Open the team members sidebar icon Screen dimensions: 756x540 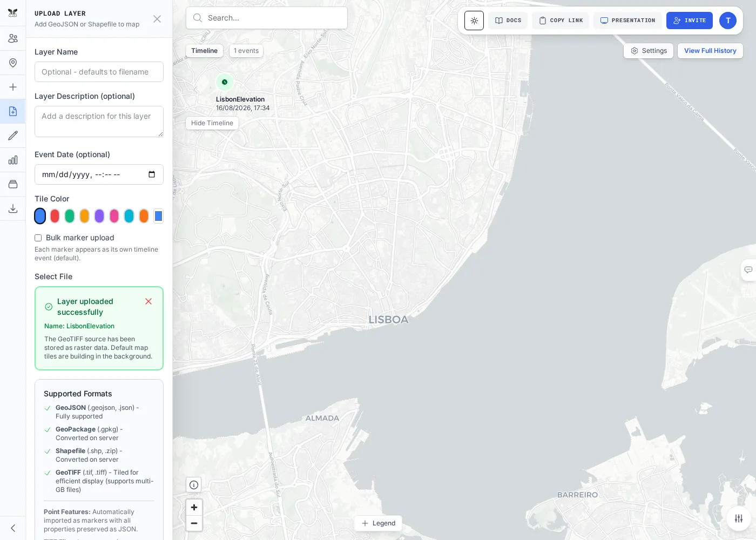(x=13, y=38)
